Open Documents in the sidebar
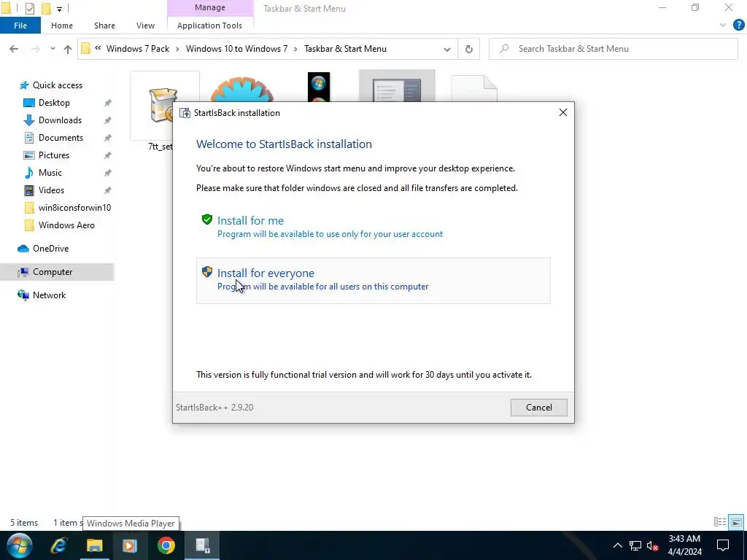 tap(61, 138)
